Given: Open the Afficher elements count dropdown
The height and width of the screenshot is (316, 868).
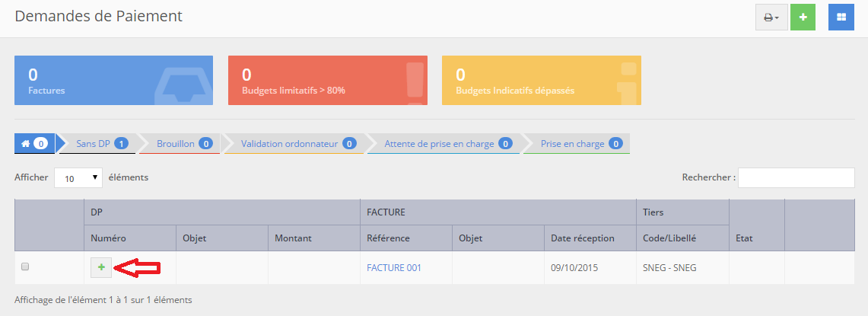Looking at the screenshot, I should (x=78, y=177).
